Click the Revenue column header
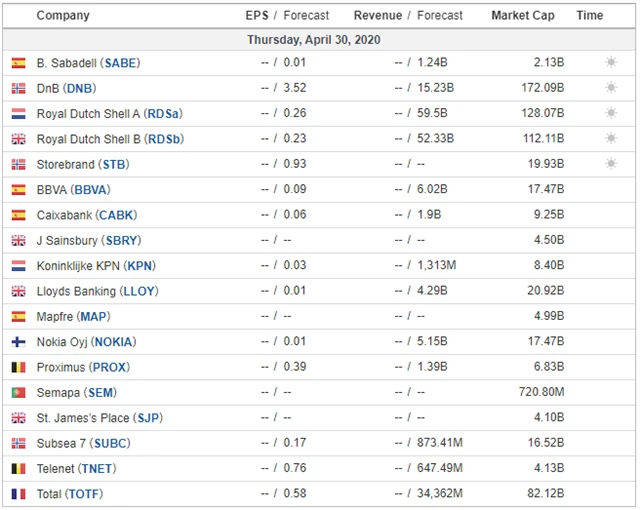The image size is (640, 510). coord(377,16)
